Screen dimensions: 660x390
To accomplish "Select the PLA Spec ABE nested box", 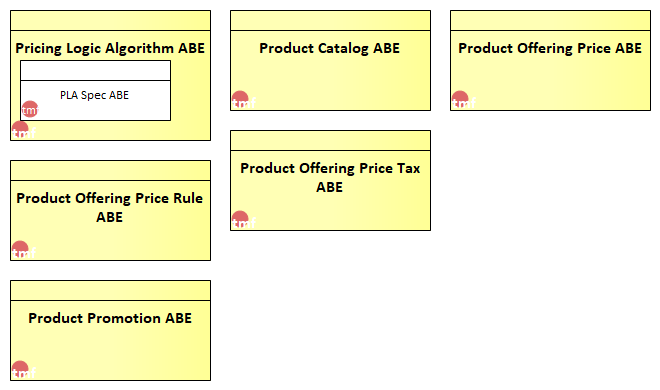I will (96, 90).
